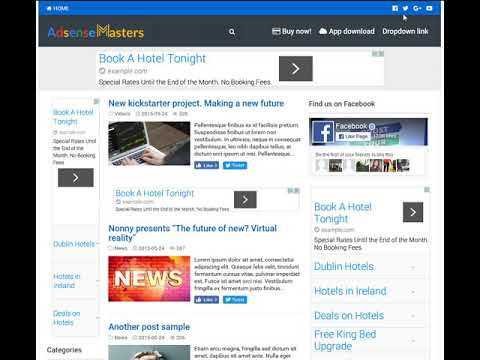Open Nonny presents Virtual reality post title
480x360 pixels.
click(193, 233)
